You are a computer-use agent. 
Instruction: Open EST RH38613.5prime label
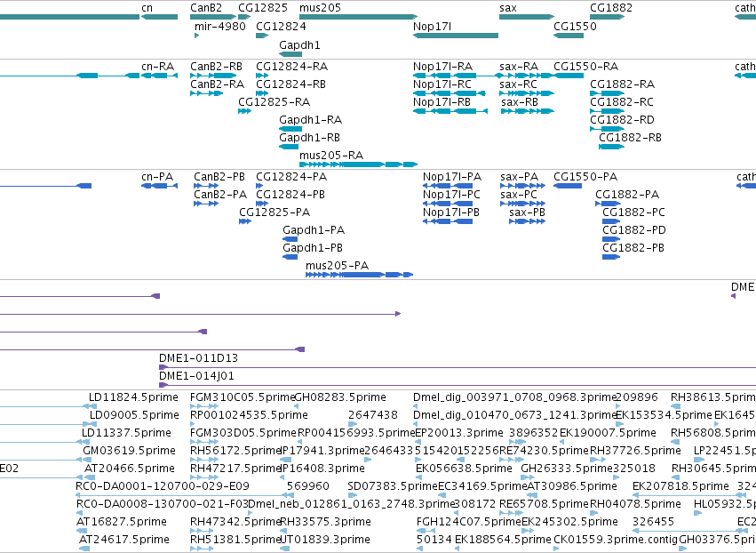tap(713, 397)
